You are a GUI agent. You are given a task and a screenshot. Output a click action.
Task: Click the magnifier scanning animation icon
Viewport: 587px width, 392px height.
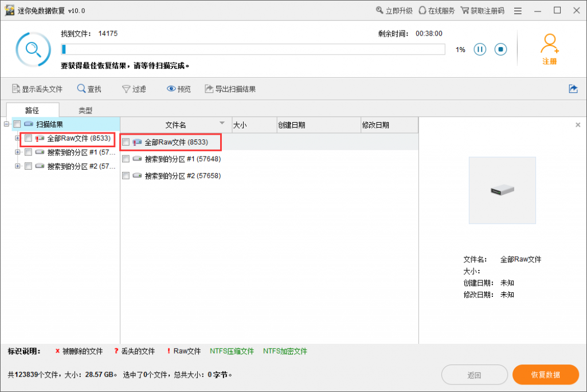point(33,49)
